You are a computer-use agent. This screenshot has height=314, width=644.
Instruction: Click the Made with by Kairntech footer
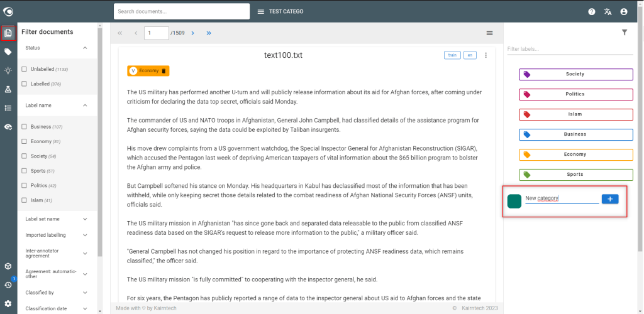pyautogui.click(x=146, y=308)
